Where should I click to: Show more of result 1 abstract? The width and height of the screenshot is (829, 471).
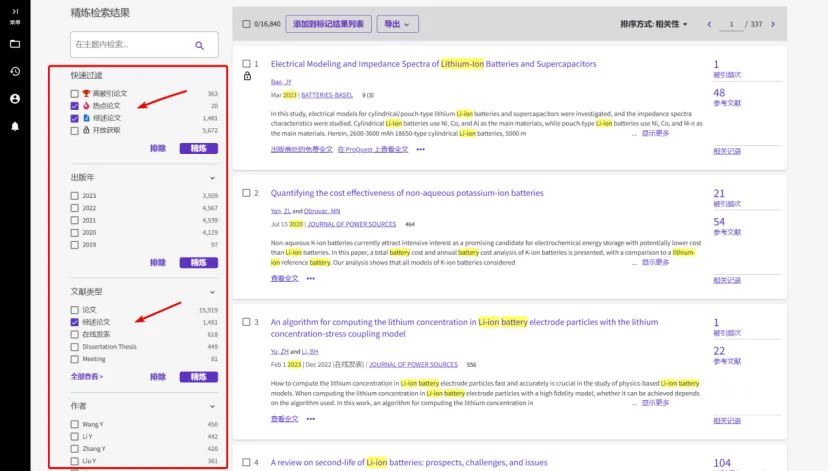656,133
